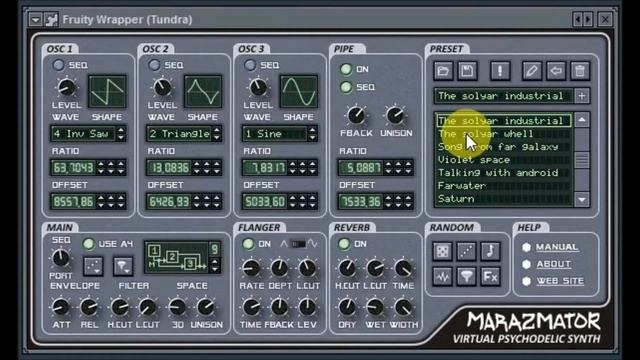Open OSC 1 wave selector 4 Inv Saw

click(88, 134)
